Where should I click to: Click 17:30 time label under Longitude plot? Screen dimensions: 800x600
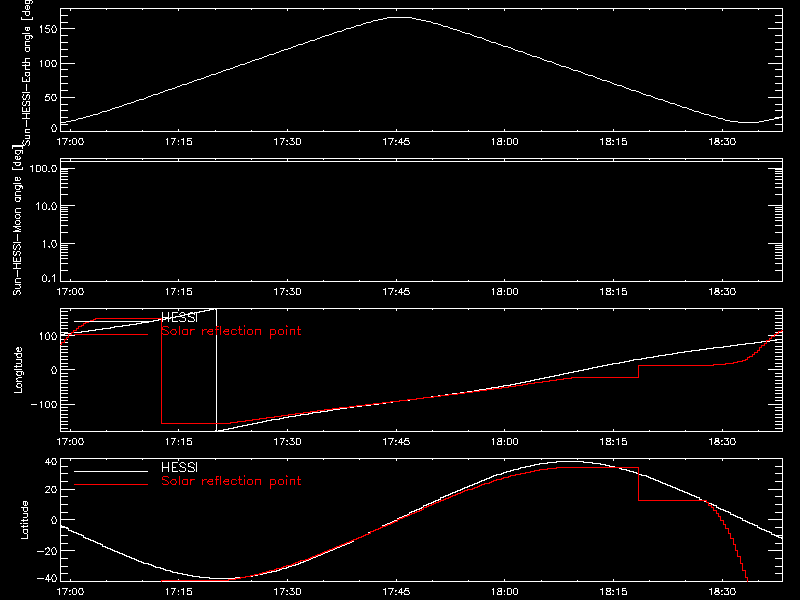[x=287, y=442]
